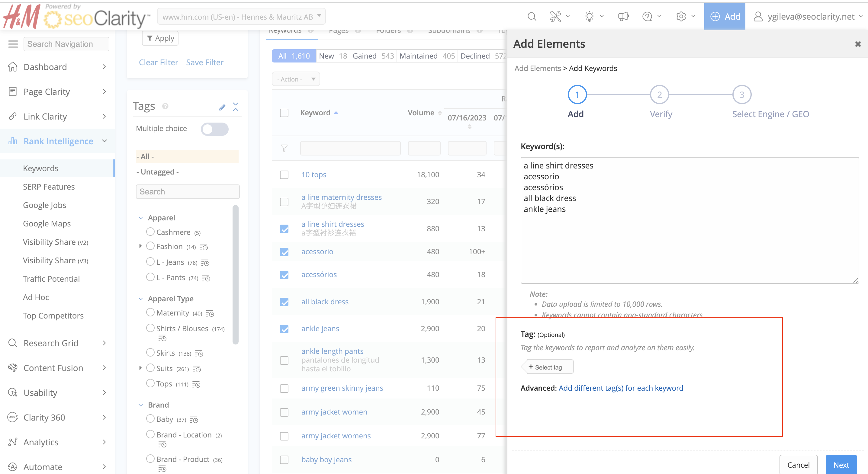
Task: Click 'Add different tag(s) for each keyword' link
Action: pos(621,388)
